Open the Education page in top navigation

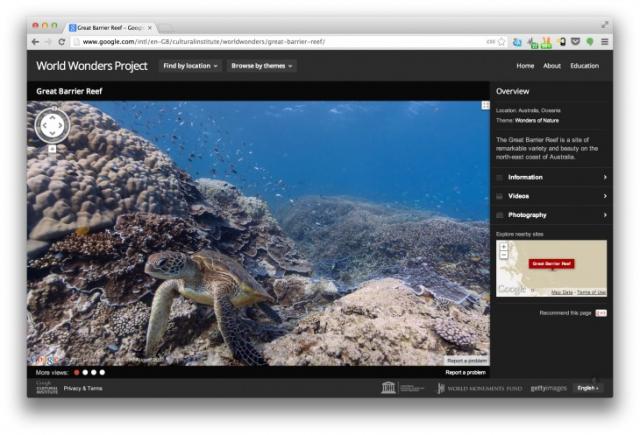[584, 66]
